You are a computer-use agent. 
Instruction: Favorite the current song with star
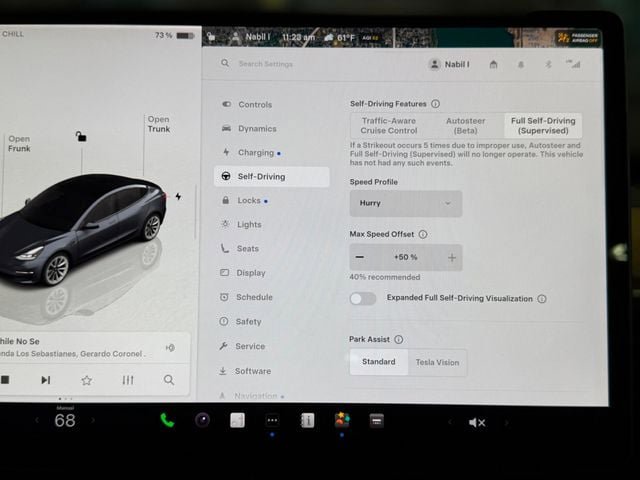tap(87, 380)
